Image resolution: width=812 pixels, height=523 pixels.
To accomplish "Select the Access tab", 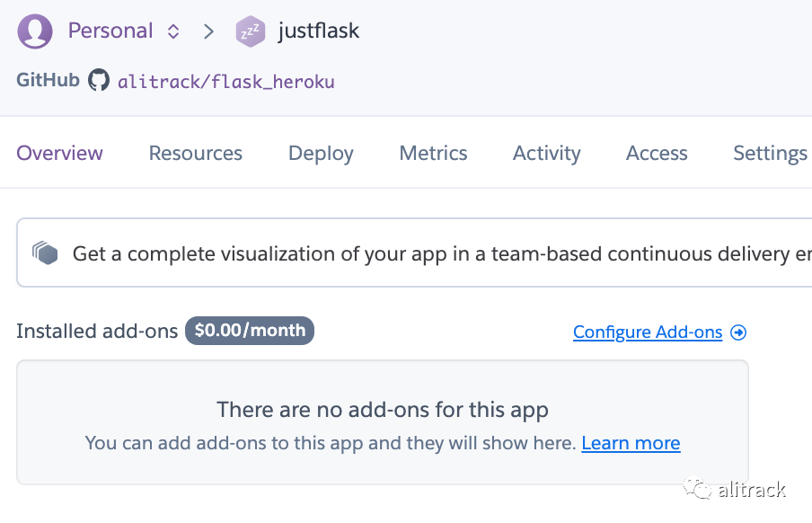I will click(657, 154).
